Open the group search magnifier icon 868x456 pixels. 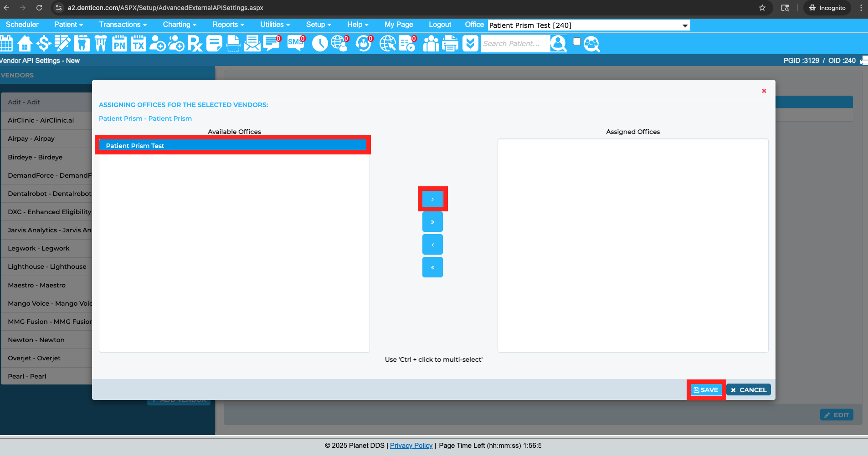tap(591, 44)
